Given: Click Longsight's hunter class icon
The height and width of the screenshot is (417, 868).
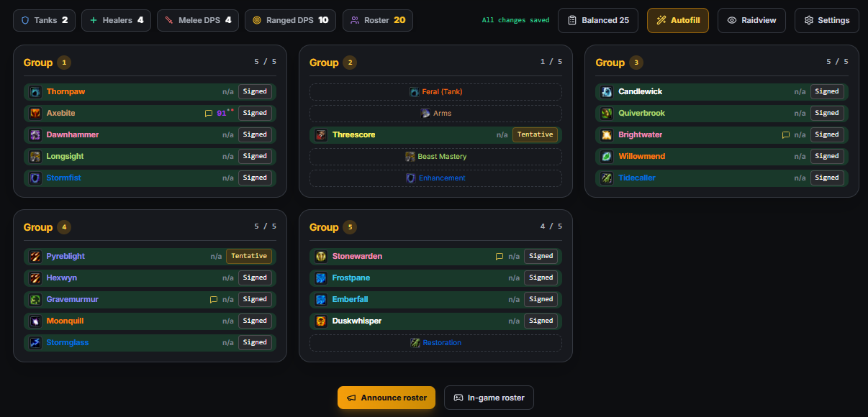Looking at the screenshot, I should pyautogui.click(x=35, y=157).
